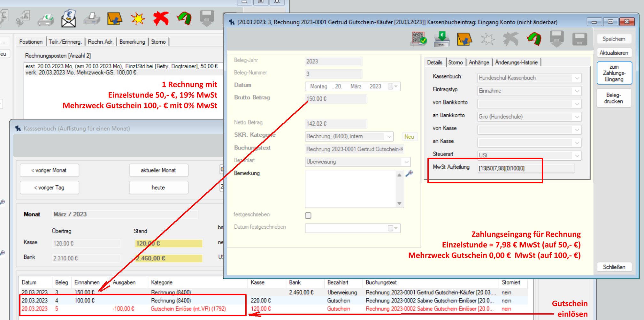Click into the Bemerkung text field
The image size is (644, 320).
tap(350, 189)
